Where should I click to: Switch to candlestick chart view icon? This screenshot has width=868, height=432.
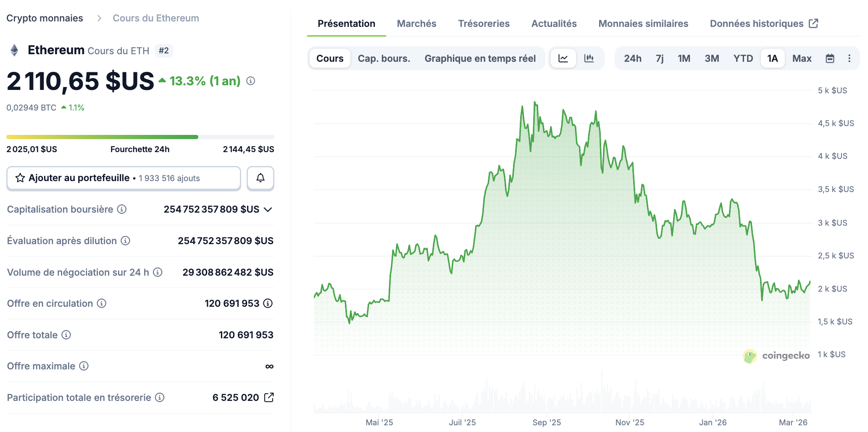click(x=589, y=58)
